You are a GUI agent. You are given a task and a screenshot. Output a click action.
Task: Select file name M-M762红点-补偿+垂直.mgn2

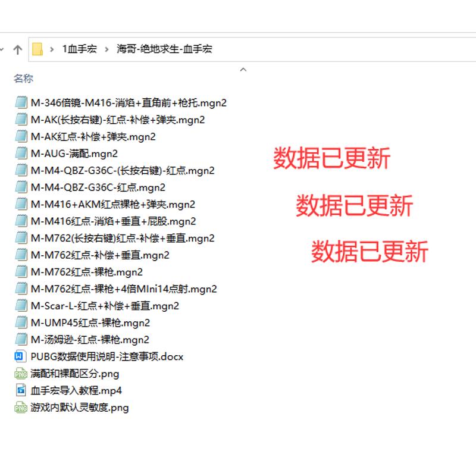pos(100,255)
